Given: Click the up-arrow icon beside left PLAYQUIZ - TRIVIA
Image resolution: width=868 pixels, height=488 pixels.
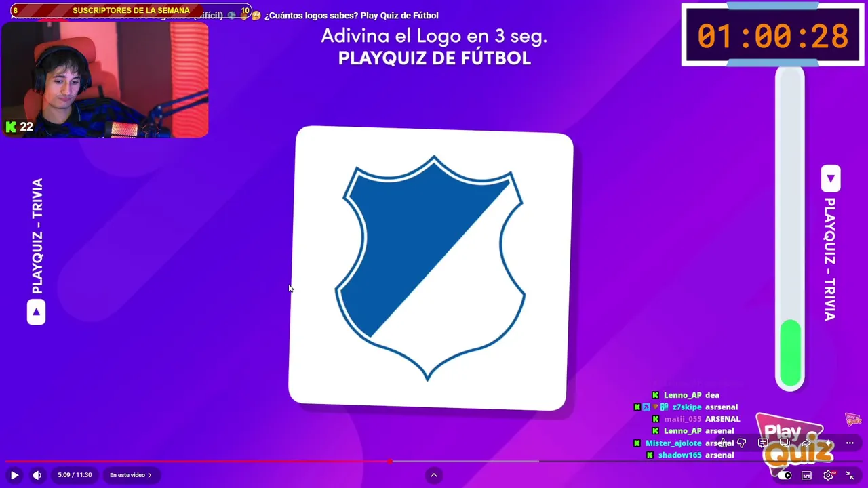Looking at the screenshot, I should [x=36, y=312].
